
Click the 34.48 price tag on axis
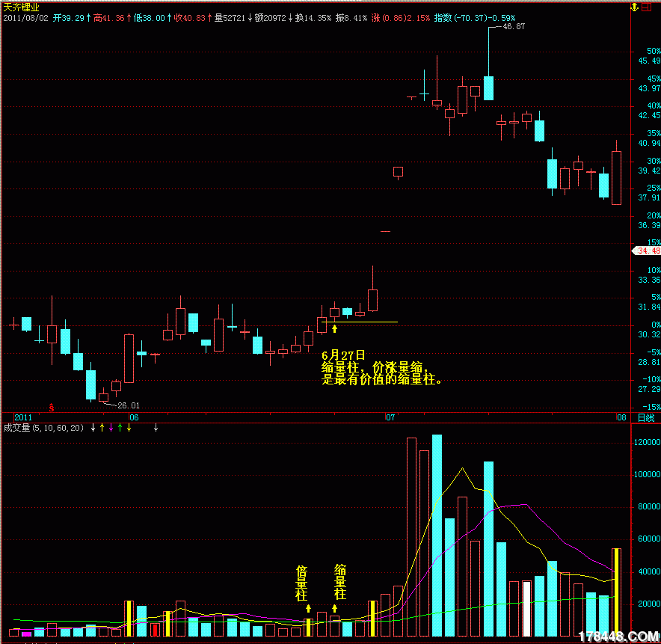[x=646, y=251]
